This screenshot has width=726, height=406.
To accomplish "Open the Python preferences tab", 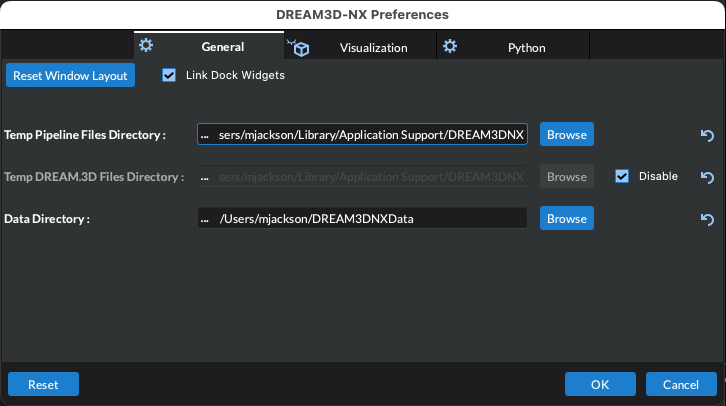I will click(x=513, y=47).
